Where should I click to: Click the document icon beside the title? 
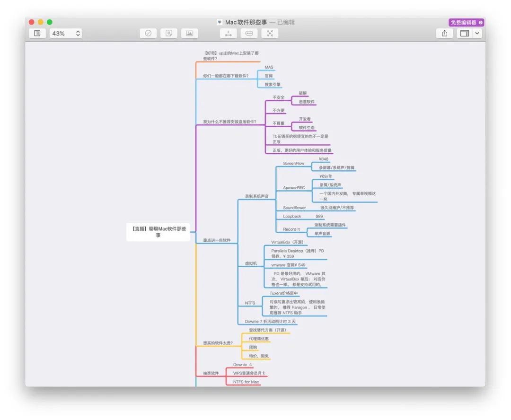click(220, 22)
